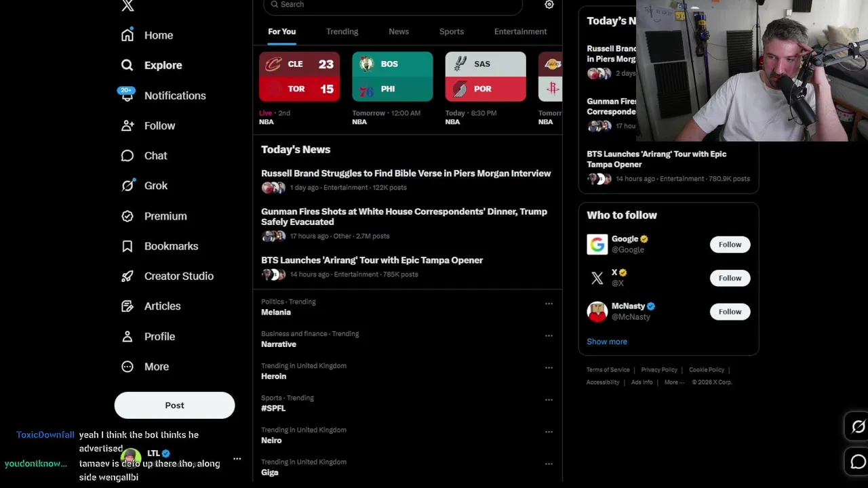Screen dimensions: 868x488
Task: Open Accessibility footer link
Action: (x=603, y=382)
